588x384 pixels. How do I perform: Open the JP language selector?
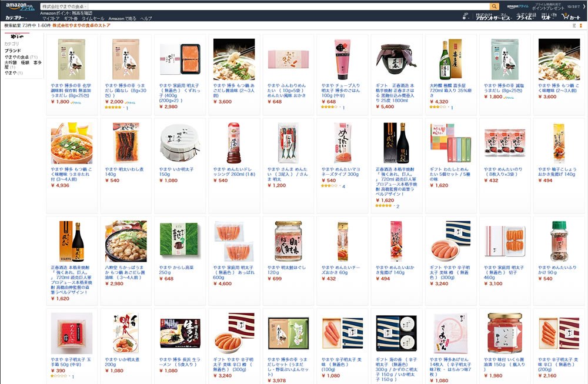(x=465, y=16)
